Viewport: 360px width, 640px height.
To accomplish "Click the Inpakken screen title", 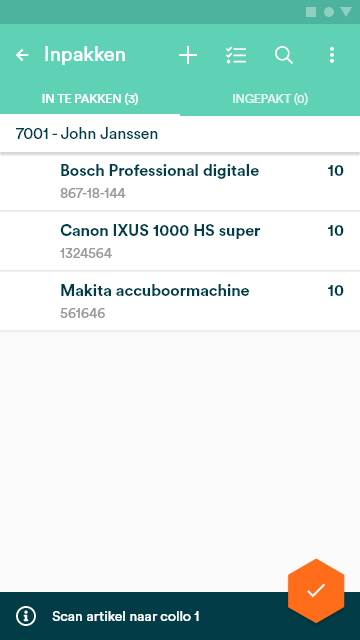I will click(x=84, y=55).
